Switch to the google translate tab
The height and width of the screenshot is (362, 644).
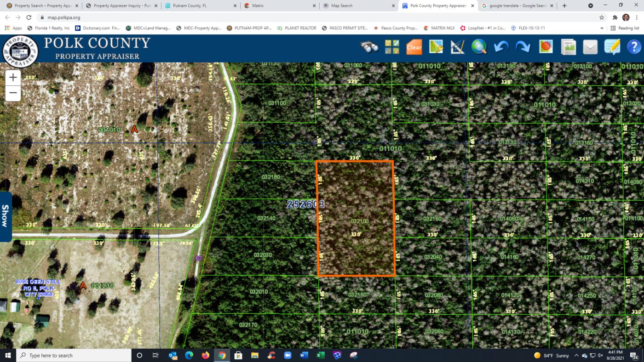pyautogui.click(x=517, y=6)
